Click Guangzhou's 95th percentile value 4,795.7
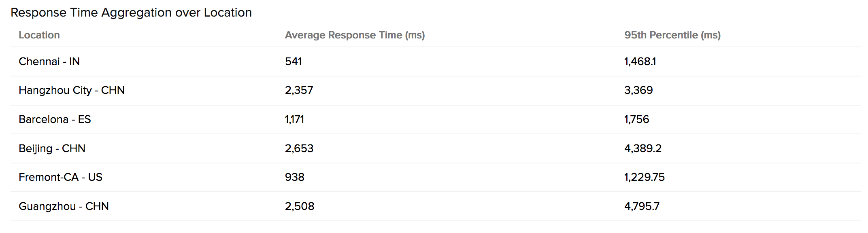The image size is (868, 233). [x=642, y=206]
